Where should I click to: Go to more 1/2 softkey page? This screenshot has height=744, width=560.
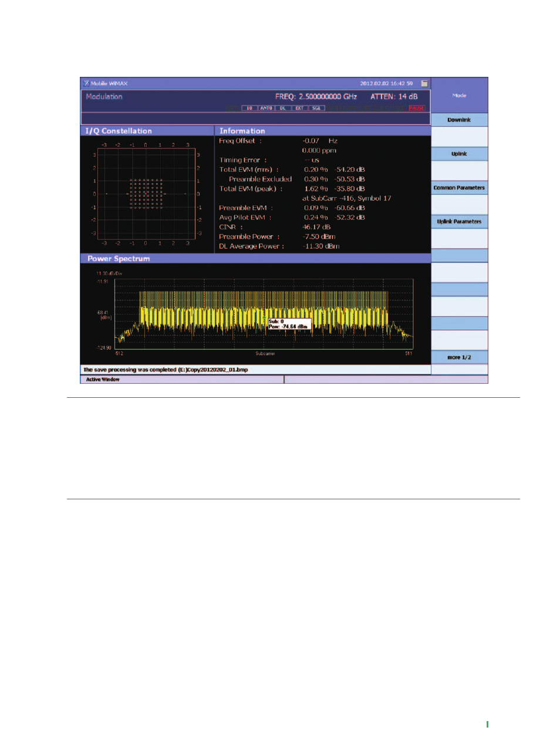[460, 357]
